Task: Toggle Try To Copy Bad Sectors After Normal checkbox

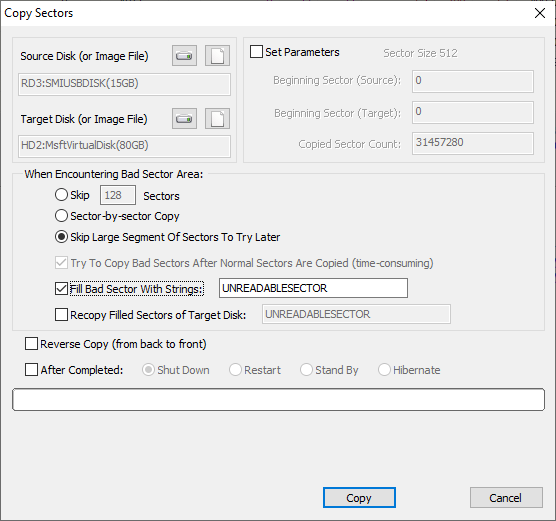Action: tap(61, 263)
